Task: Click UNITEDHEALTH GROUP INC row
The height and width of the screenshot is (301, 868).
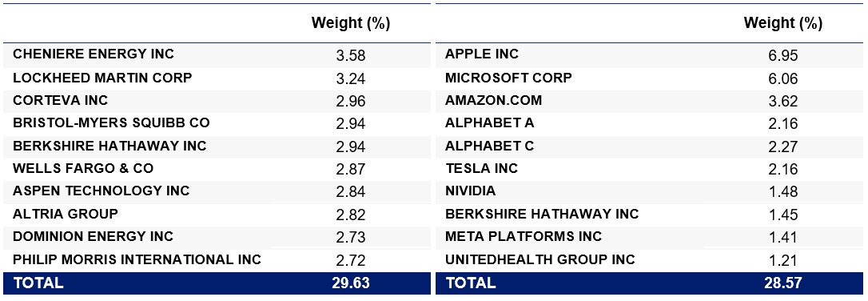Action: [x=649, y=259]
